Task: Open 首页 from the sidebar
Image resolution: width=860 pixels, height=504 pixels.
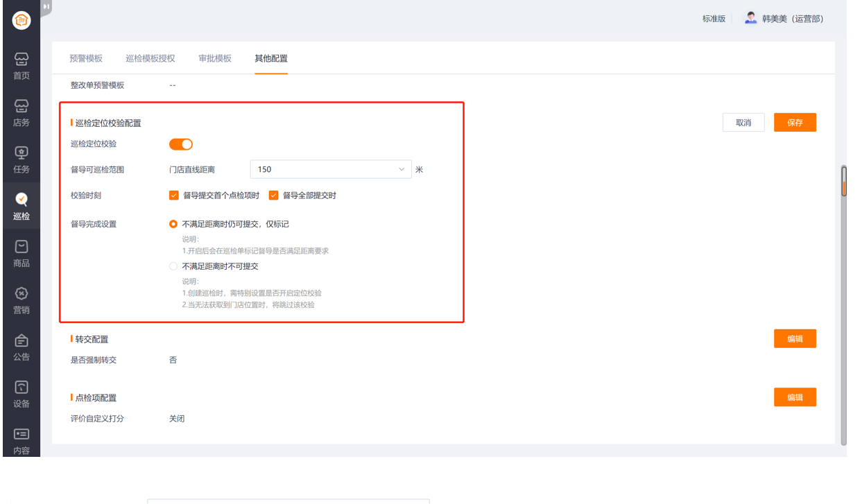Action: coord(21,66)
